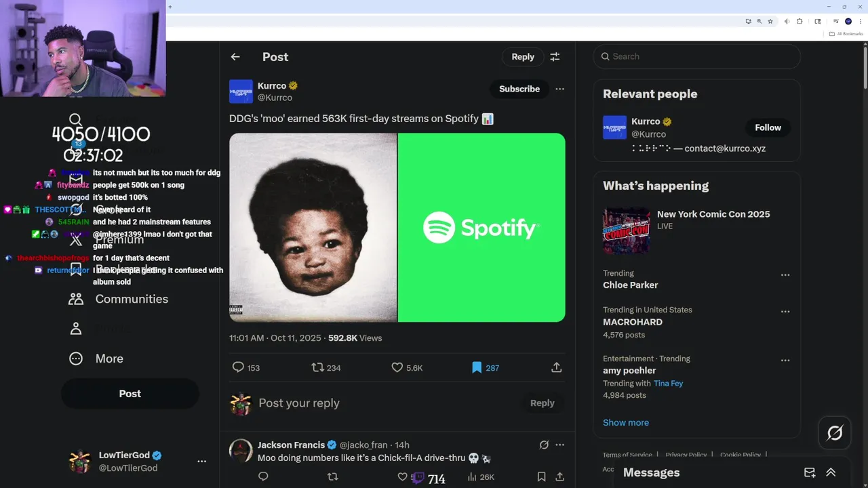This screenshot has width=868, height=488.
Task: Open New York Comic Con 2025 thumbnail
Action: pos(626,230)
